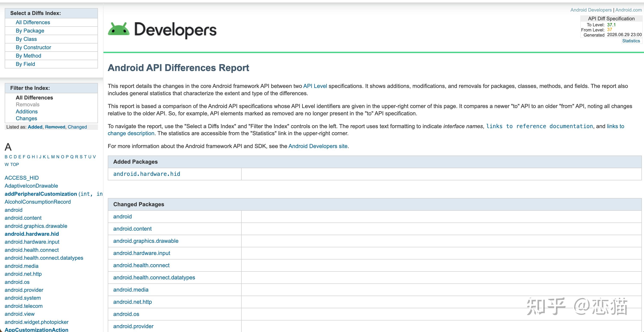Click the 'links to reference documentation' sample text
644x332 pixels.
(x=539, y=126)
